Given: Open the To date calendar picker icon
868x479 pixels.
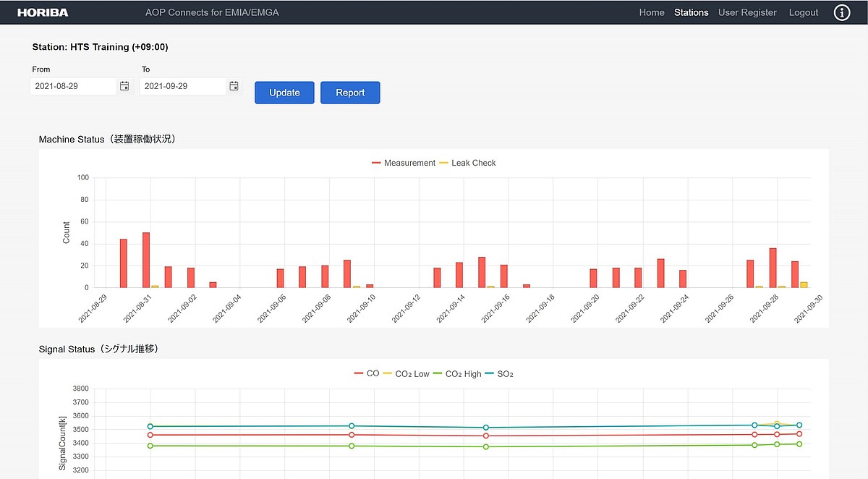Looking at the screenshot, I should click(234, 86).
